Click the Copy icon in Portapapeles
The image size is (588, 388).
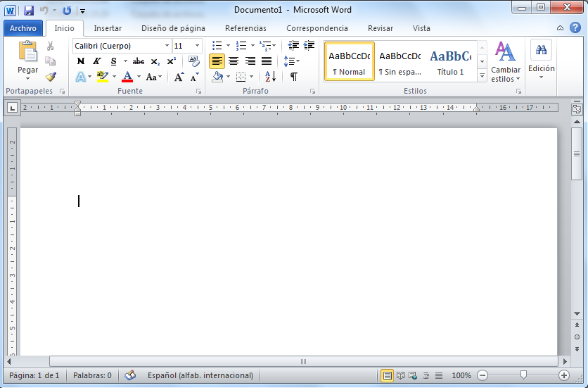(50, 61)
